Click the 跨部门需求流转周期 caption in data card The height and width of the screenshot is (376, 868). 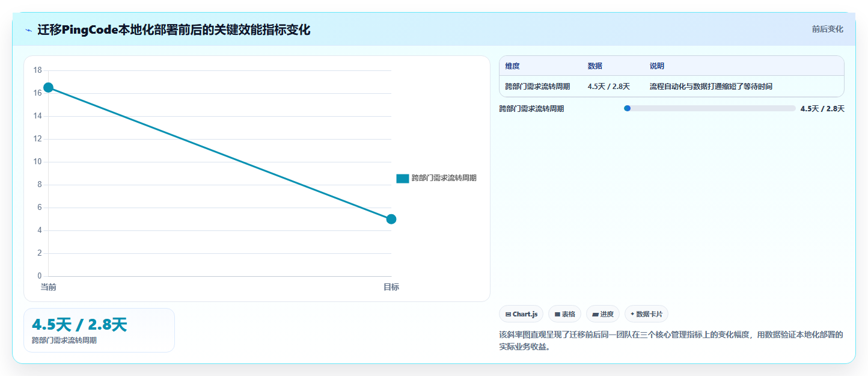coord(64,341)
